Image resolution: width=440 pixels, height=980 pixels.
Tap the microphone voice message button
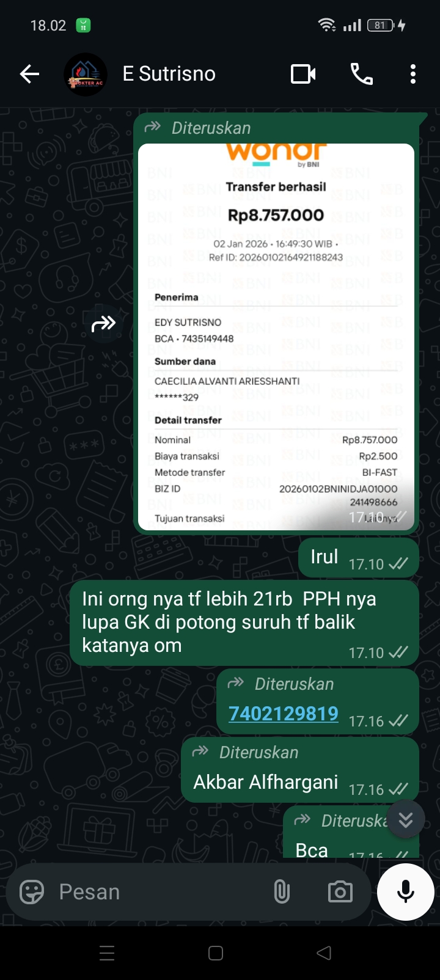tap(406, 892)
